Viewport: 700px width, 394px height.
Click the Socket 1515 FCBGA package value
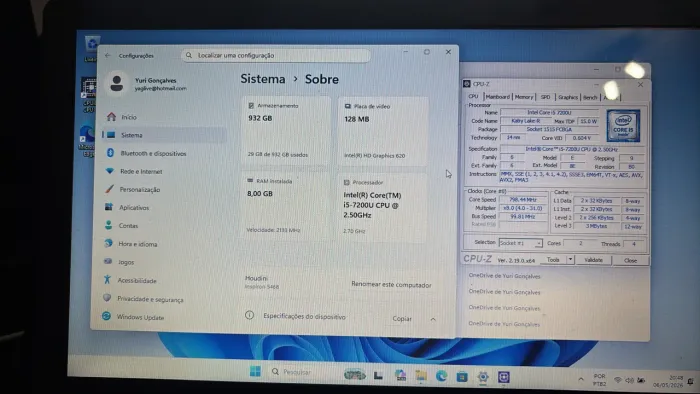click(549, 129)
